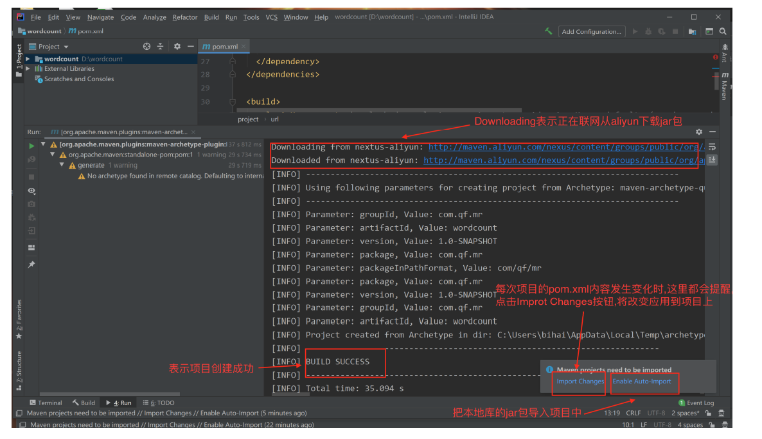
Task: Open the VCS menu
Action: [271, 17]
